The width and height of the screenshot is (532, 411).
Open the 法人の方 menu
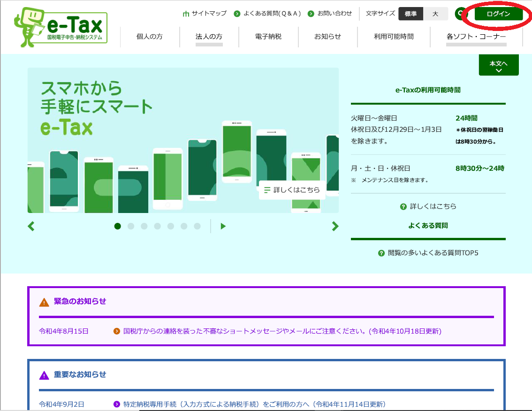pos(209,37)
